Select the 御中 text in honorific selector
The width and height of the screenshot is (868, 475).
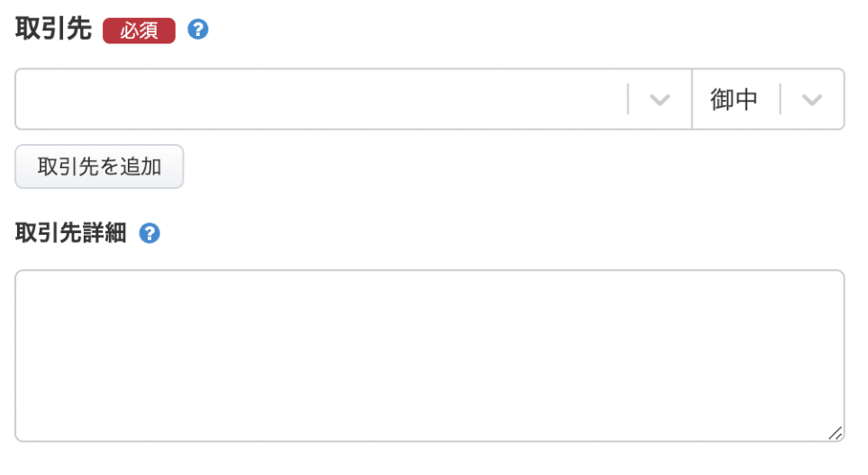734,100
